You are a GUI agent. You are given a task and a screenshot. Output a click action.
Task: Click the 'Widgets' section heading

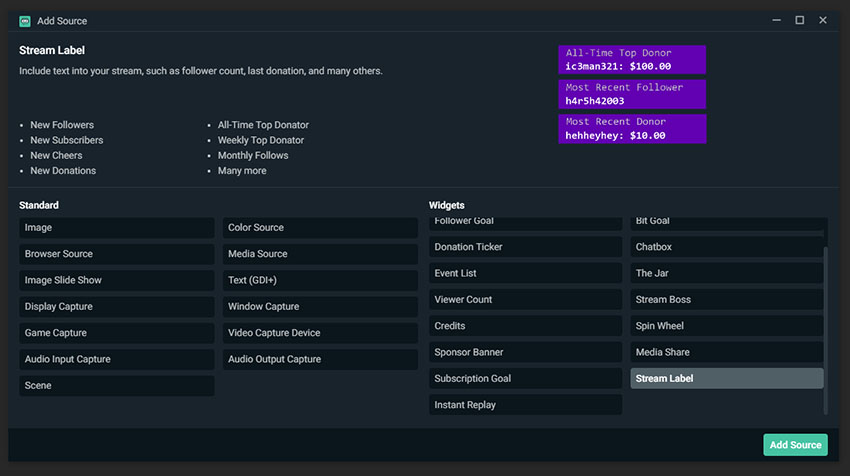[447, 205]
